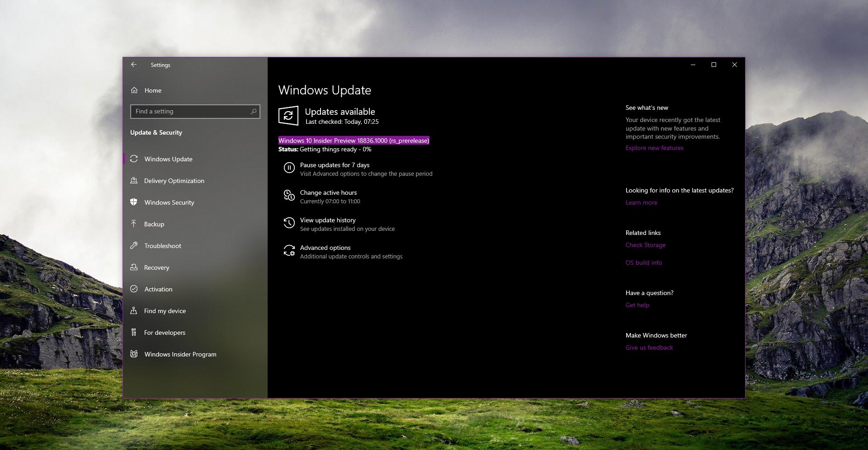Click the For developers icon

pos(134,333)
